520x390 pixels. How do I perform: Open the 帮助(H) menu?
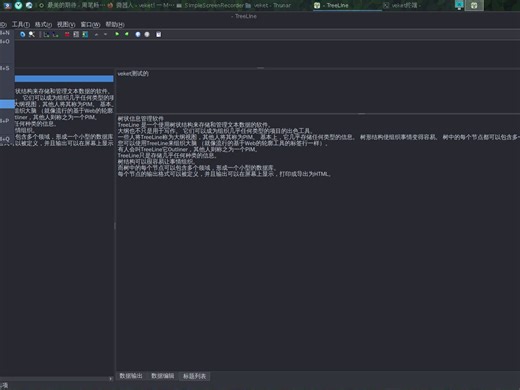pos(115,24)
